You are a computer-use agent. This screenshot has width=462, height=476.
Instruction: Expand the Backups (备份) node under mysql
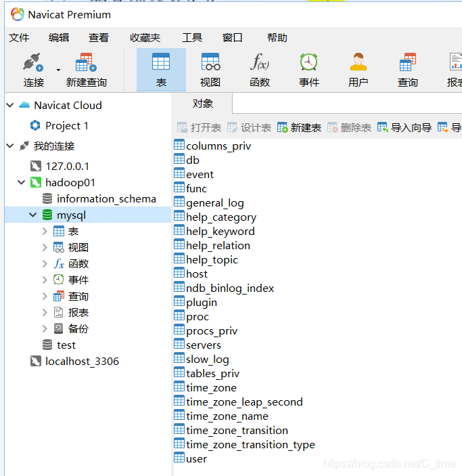[45, 328]
